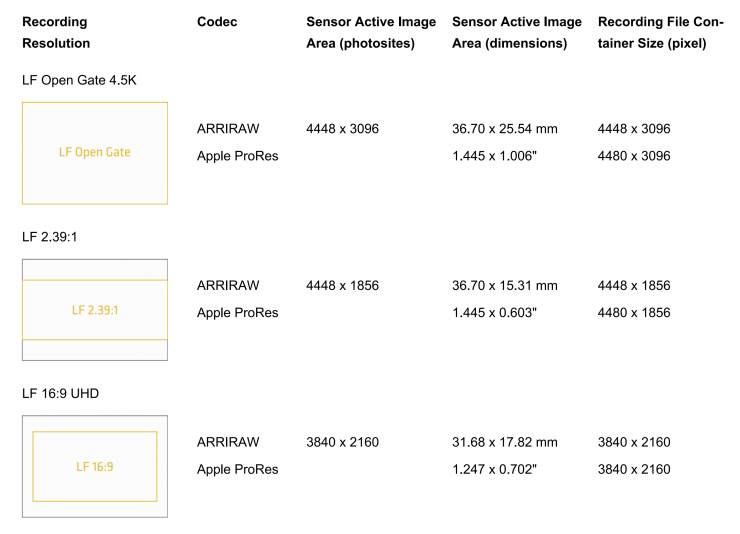Viewport: 740px width, 534px height.
Task: Click the LF Open Gate sensor diagram
Action: 95,153
